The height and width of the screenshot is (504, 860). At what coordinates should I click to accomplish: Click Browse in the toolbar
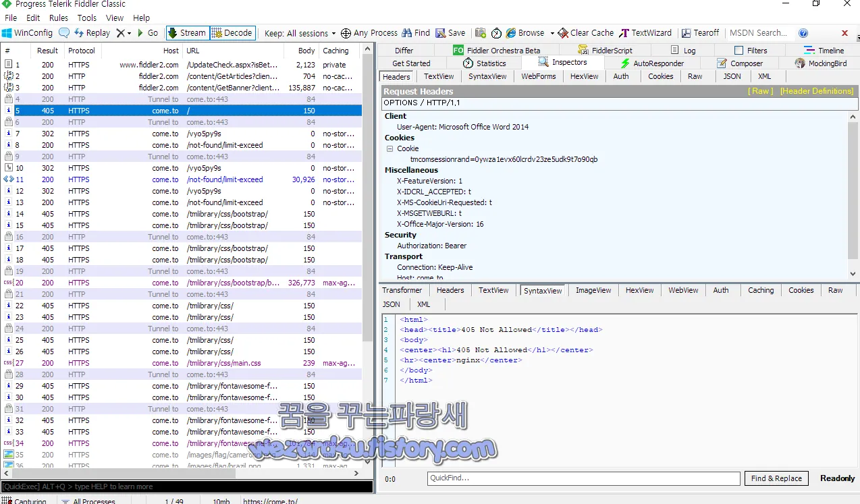click(525, 32)
